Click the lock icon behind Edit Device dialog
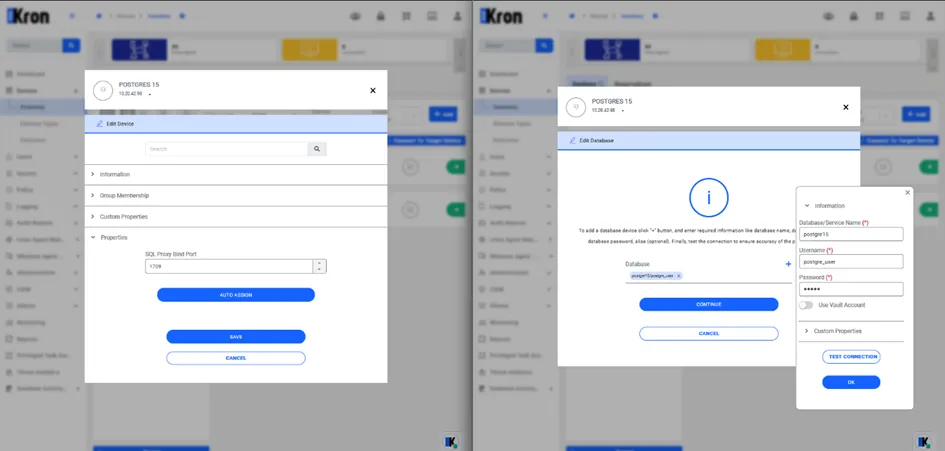945x451 pixels. 381,17
